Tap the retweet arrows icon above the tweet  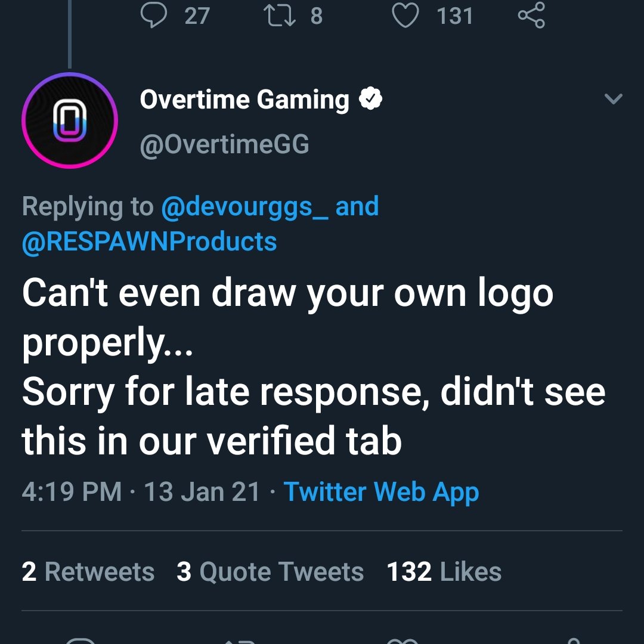[x=280, y=16]
